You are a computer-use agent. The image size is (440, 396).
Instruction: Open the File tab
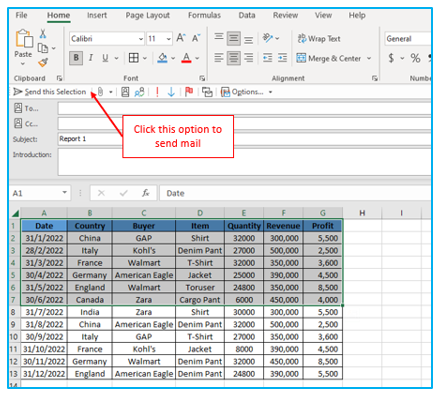pos(22,15)
